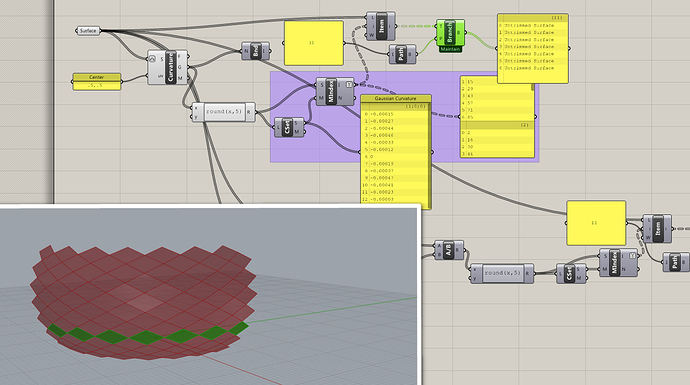Select the Surface parameter node

click(x=88, y=31)
